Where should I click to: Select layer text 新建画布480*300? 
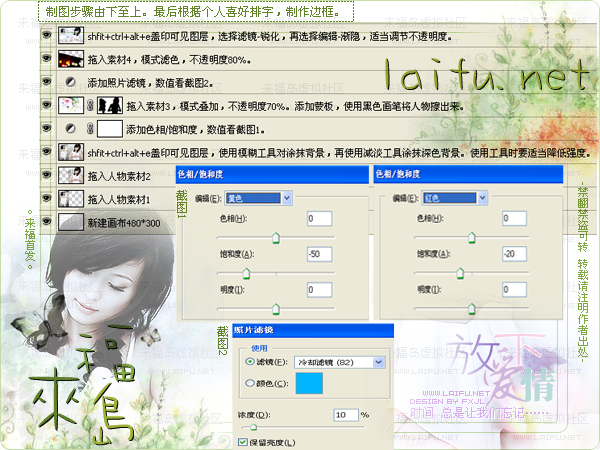[x=124, y=223]
